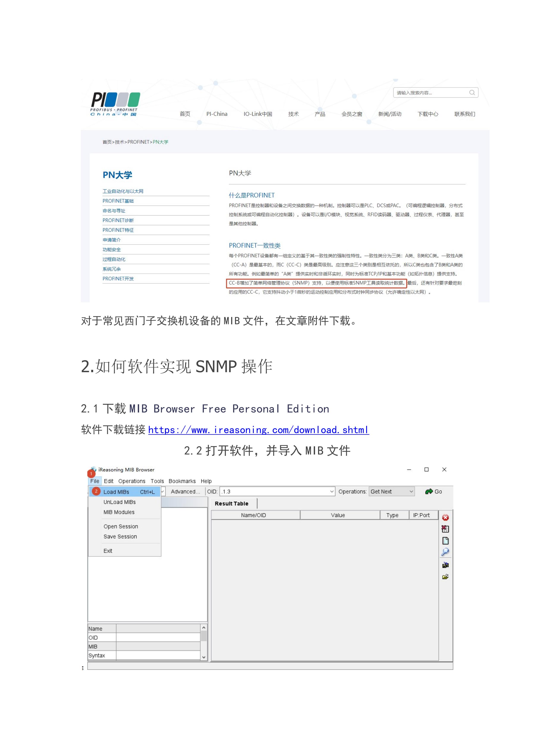Close the MIB Browser window
This screenshot has height=756, width=535.
(444, 470)
